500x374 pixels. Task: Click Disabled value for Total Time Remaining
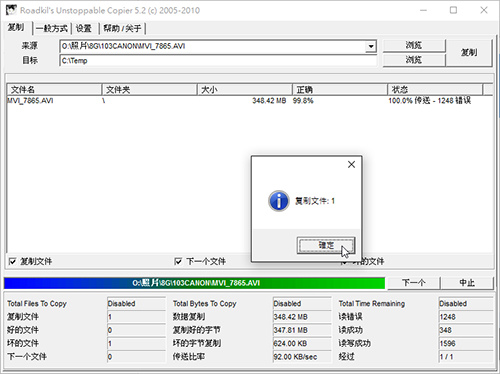(x=466, y=304)
